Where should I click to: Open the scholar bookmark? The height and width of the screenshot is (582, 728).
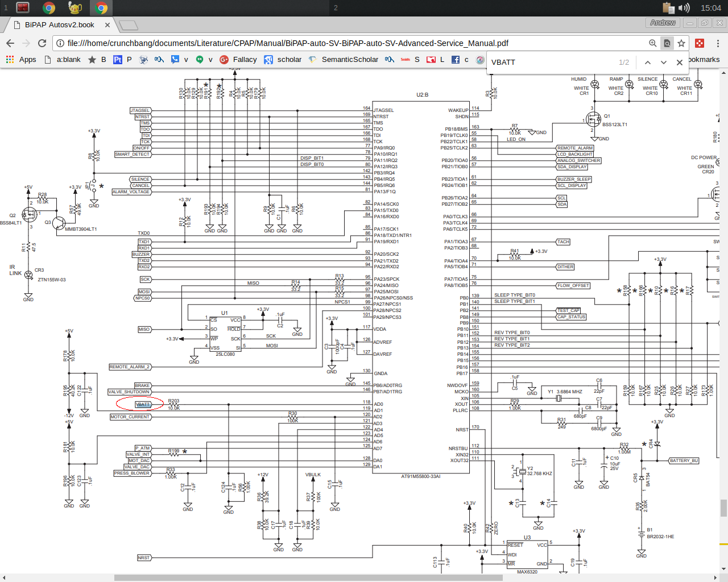point(283,60)
